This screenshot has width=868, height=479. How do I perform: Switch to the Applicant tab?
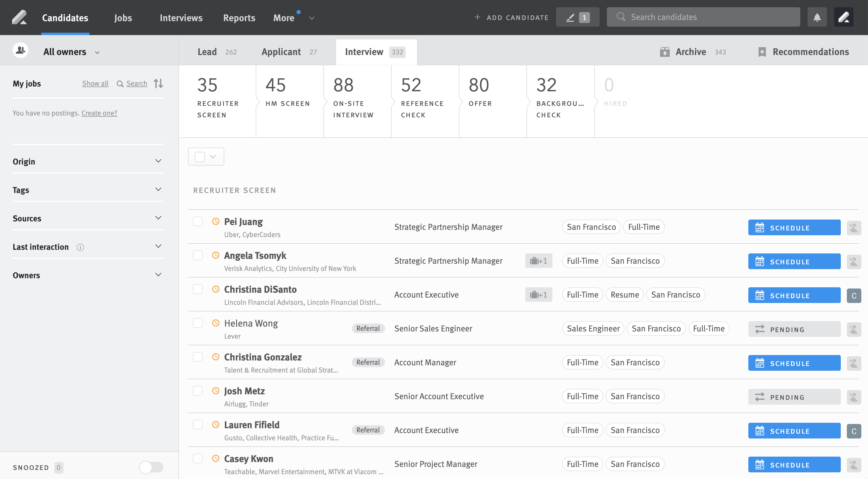281,52
